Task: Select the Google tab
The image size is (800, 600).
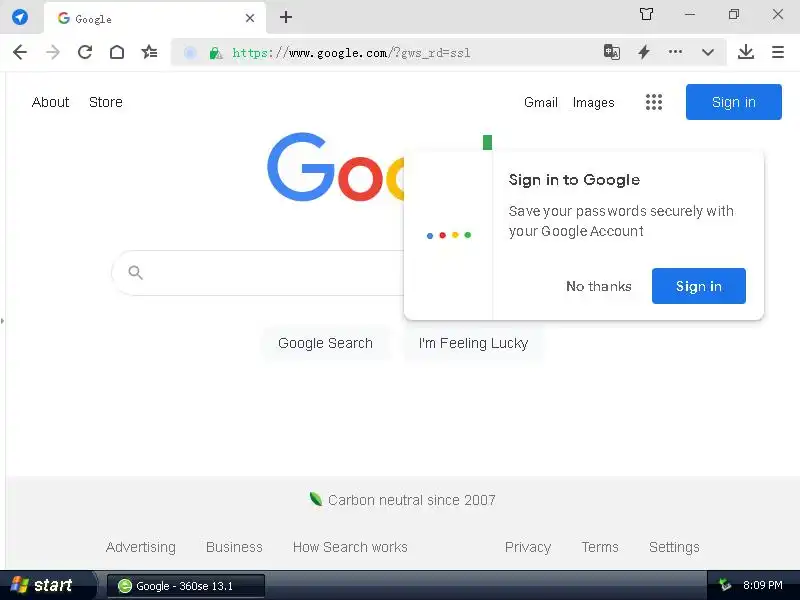Action: [155, 18]
